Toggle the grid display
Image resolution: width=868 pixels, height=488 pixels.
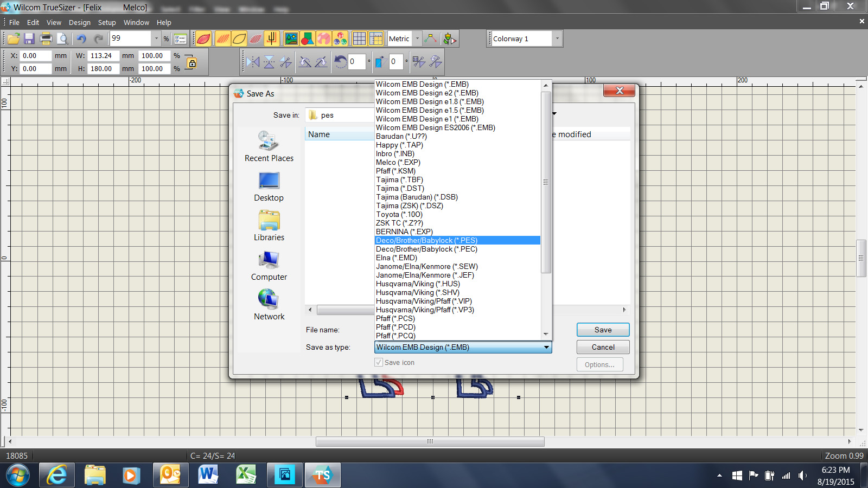pos(359,38)
